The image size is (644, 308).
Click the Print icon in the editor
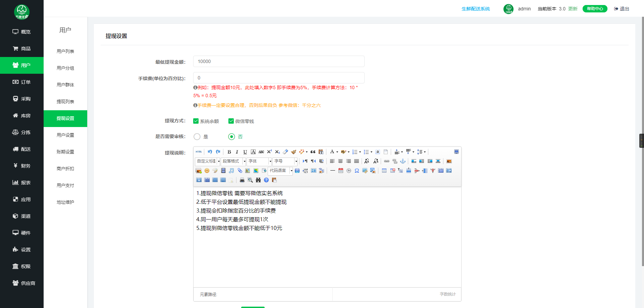point(242,180)
